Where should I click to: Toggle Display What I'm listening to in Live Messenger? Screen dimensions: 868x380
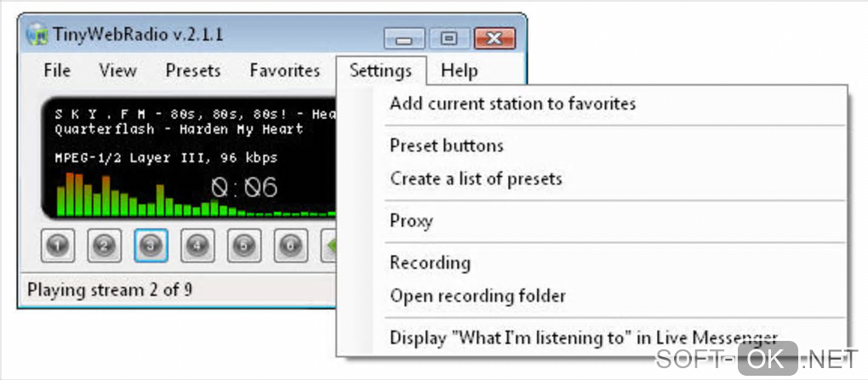[x=592, y=338]
